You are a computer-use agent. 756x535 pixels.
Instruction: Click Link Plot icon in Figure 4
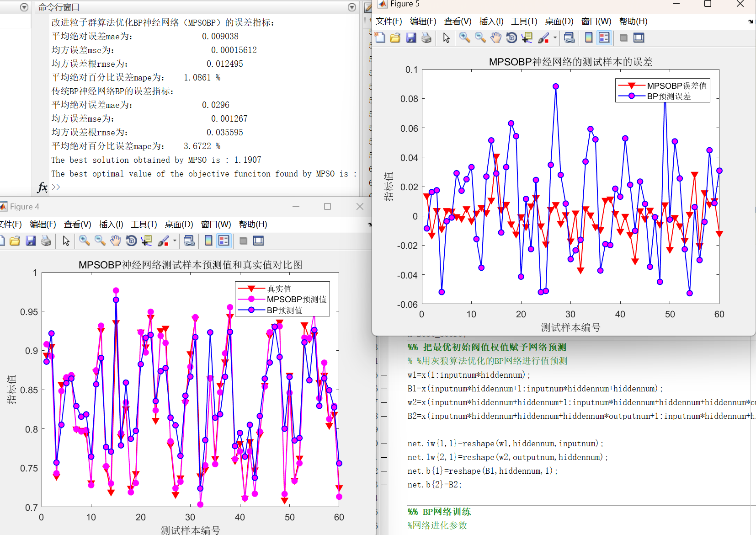(x=189, y=241)
